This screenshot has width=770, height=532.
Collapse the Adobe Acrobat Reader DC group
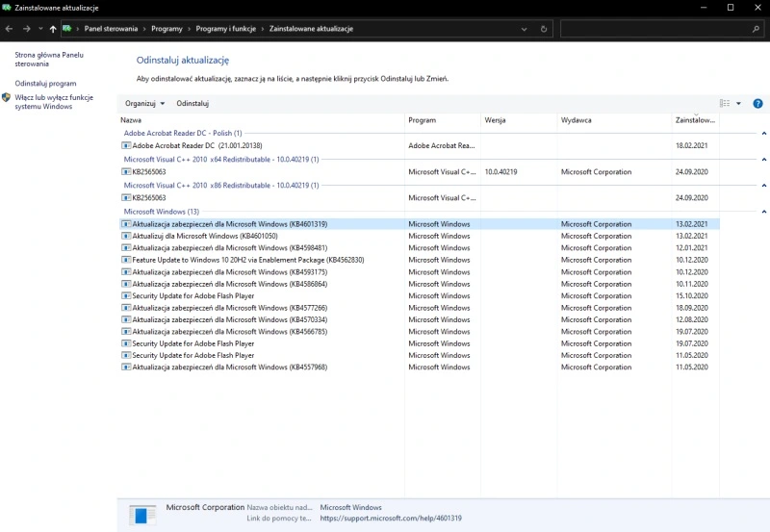[x=763, y=133]
